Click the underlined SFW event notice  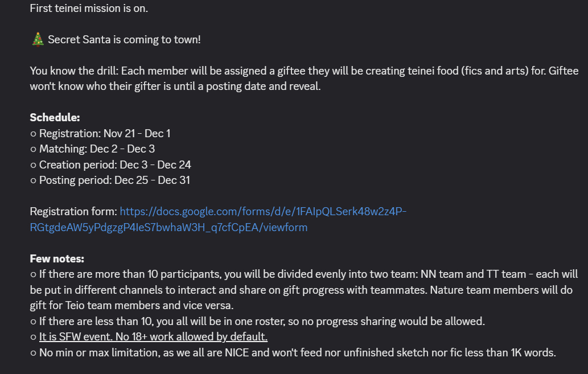[153, 337]
